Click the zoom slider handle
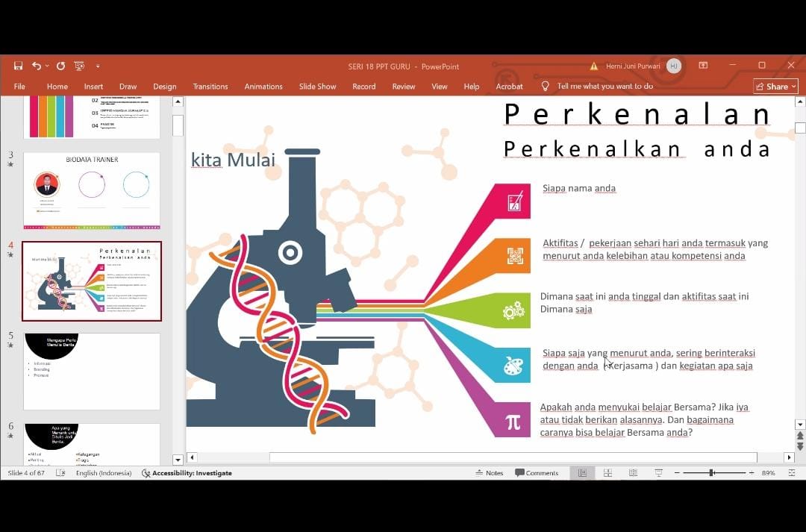Screen dimensions: 806x532 click(x=711, y=473)
